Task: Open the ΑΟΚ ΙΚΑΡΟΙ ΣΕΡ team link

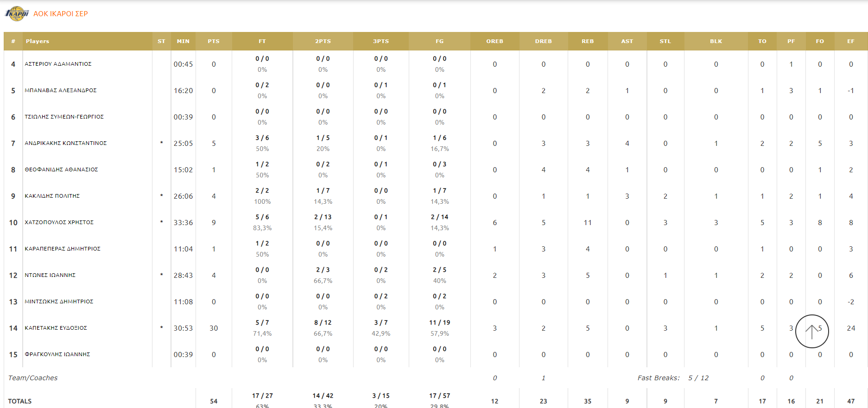Action: click(x=61, y=14)
